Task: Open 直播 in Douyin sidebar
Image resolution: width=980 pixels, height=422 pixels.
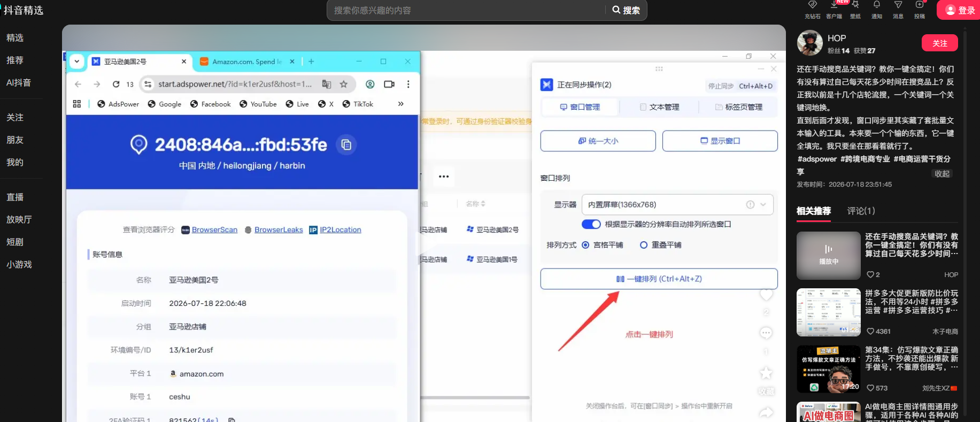Action: point(15,197)
